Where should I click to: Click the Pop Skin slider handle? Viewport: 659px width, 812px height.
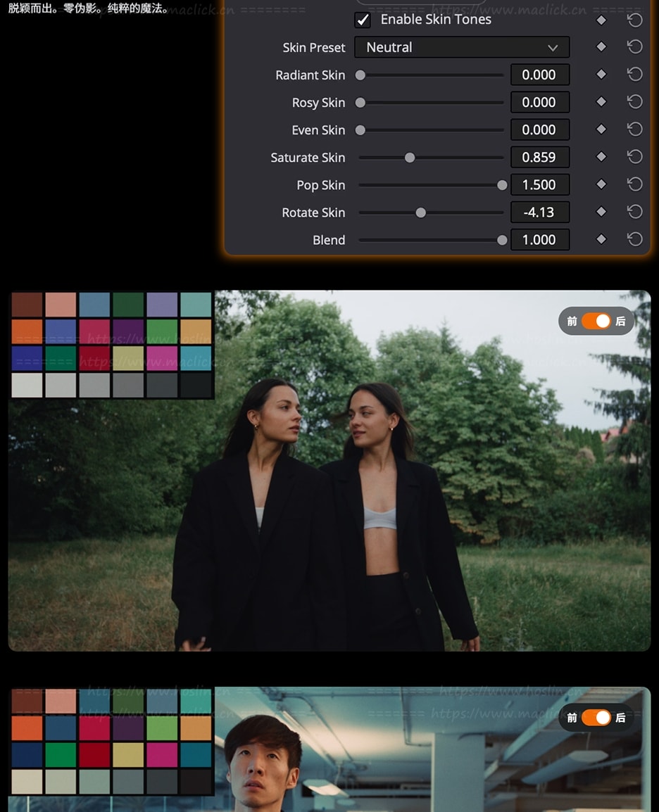[502, 185]
